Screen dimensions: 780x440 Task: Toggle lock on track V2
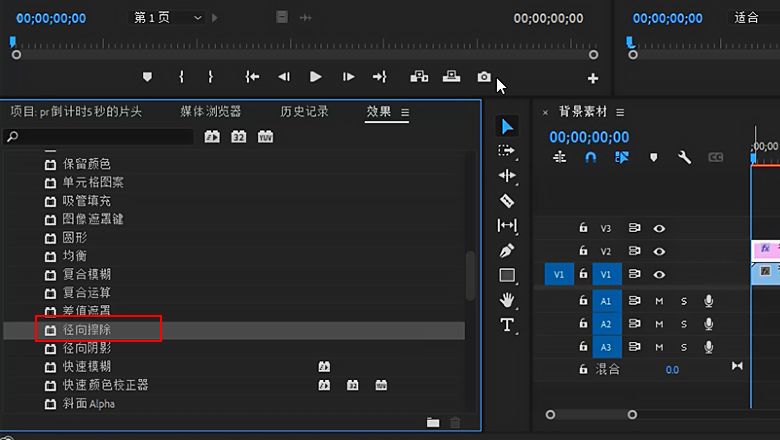tap(583, 251)
